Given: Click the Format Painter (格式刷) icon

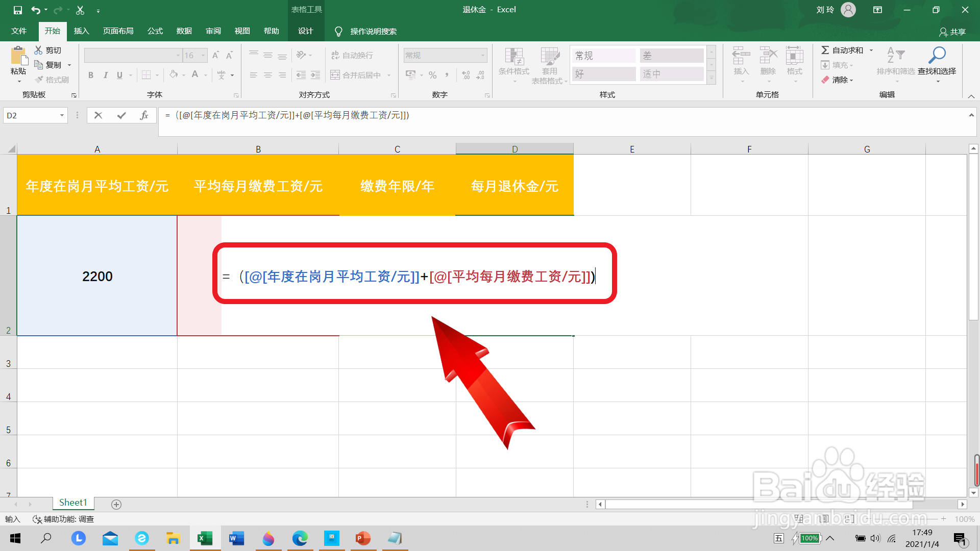Looking at the screenshot, I should 39,80.
